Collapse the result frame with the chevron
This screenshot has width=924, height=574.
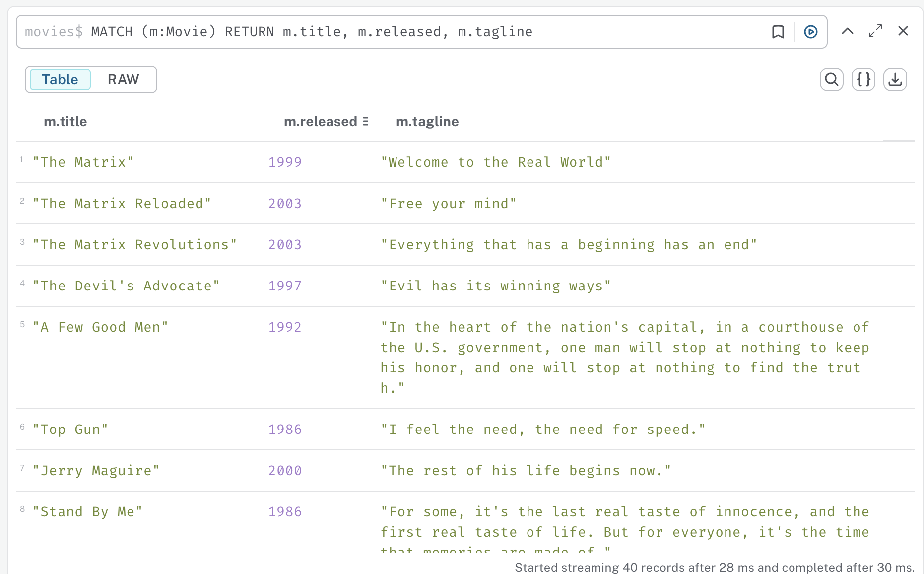(847, 31)
